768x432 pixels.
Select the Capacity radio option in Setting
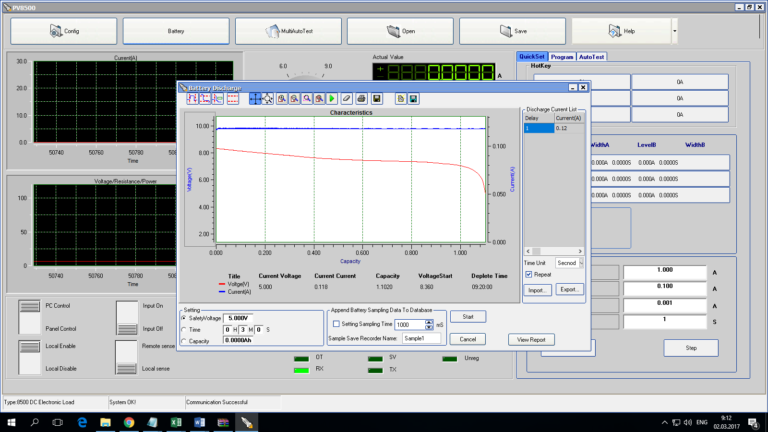point(184,341)
